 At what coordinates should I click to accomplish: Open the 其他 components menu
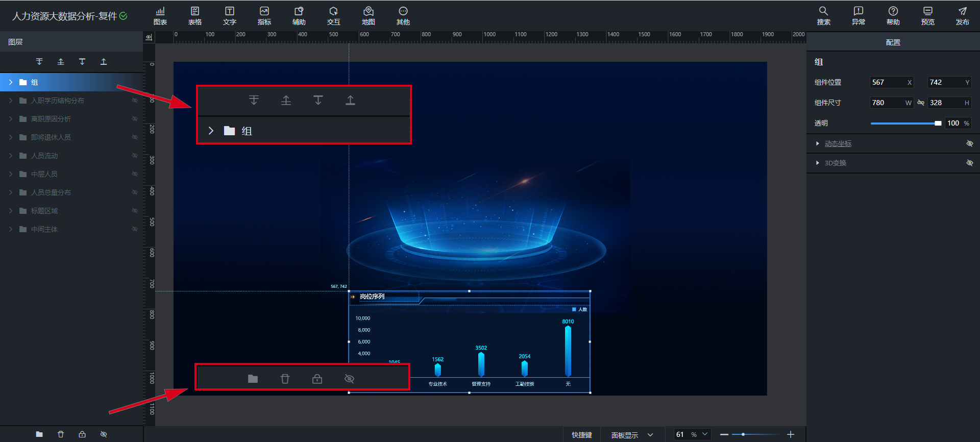point(403,16)
